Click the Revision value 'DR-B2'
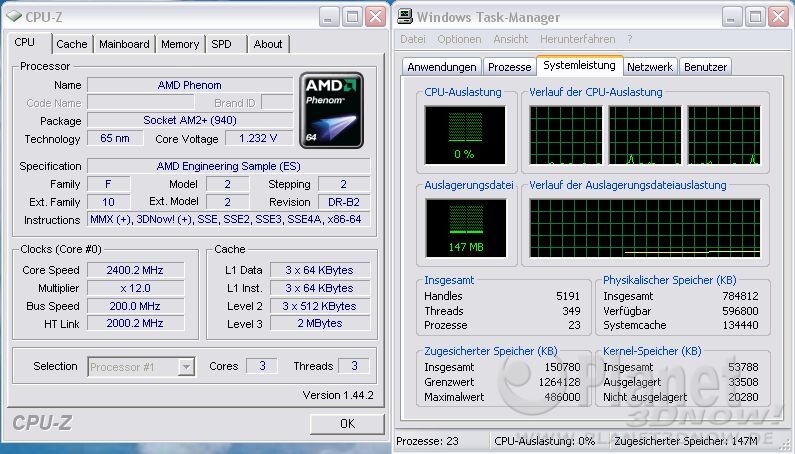 [x=344, y=202]
